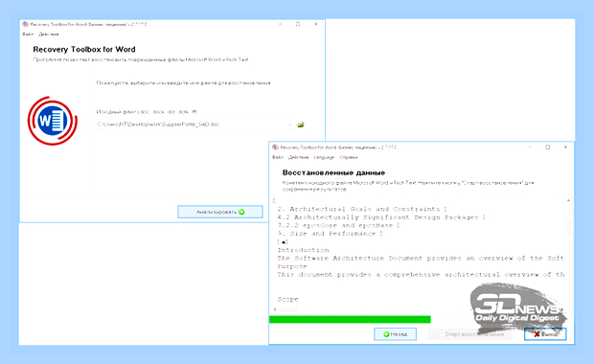Minimize the front Recovery Toolbox window

coord(530,148)
